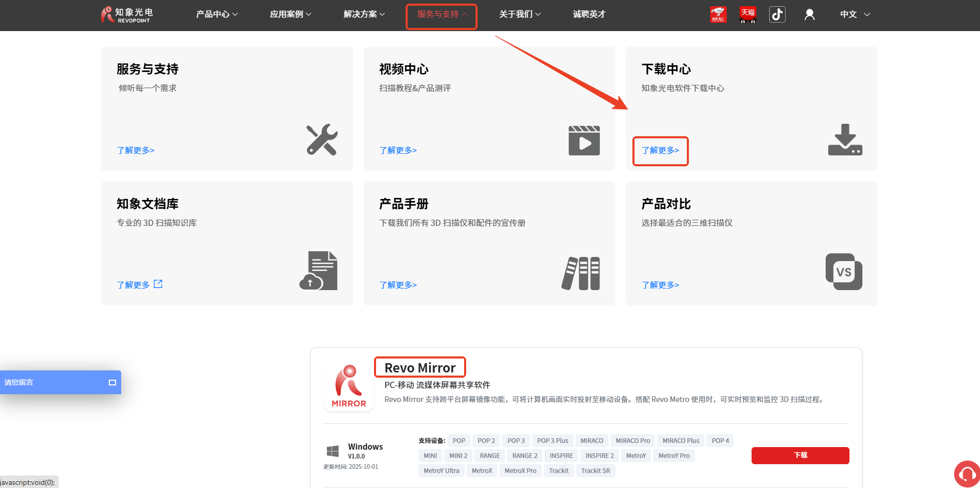
Task: Open the 诚聘英才 menu item
Action: click(x=589, y=15)
